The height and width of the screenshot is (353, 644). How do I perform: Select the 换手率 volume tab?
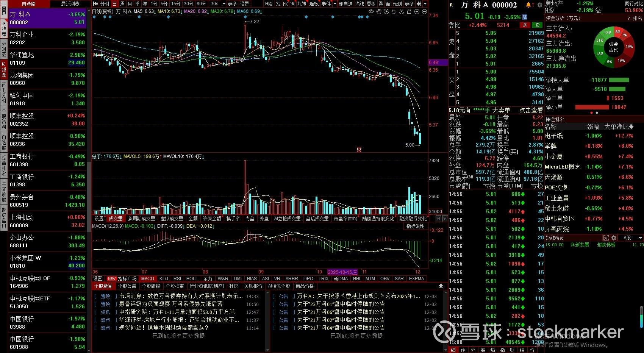point(233,219)
